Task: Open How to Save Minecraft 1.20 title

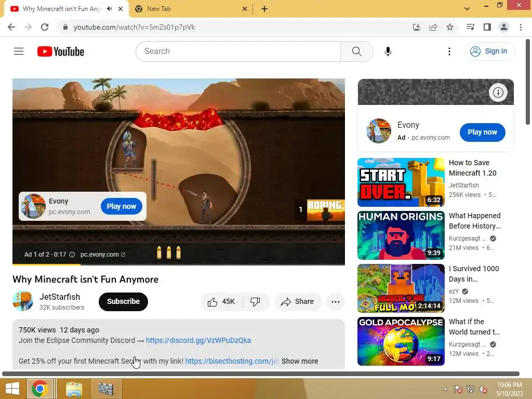Action: point(473,168)
